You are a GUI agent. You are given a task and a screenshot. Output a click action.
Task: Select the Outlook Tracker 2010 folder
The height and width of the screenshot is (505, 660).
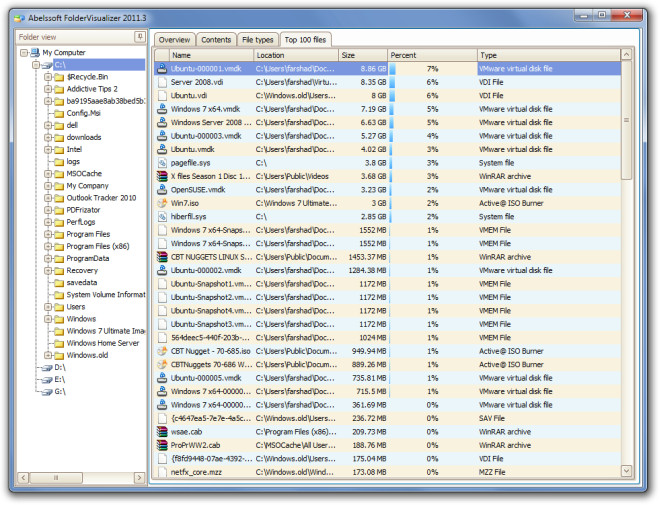coord(101,198)
